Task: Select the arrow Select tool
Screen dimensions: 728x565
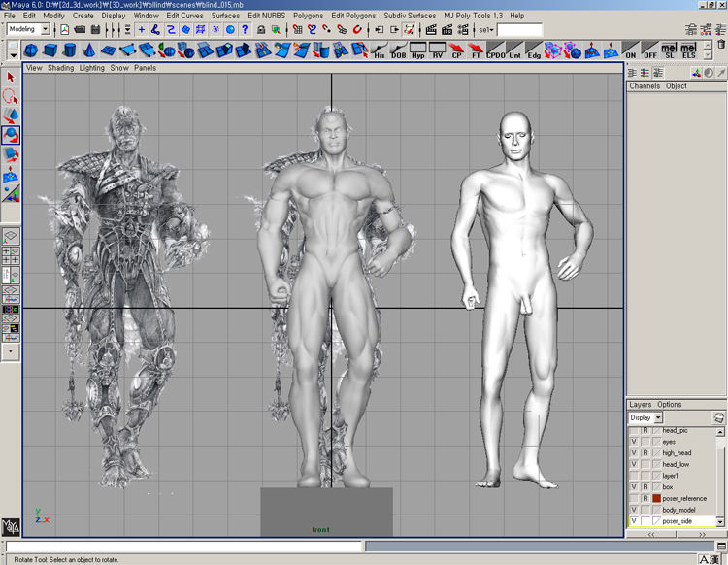Action: pyautogui.click(x=11, y=77)
